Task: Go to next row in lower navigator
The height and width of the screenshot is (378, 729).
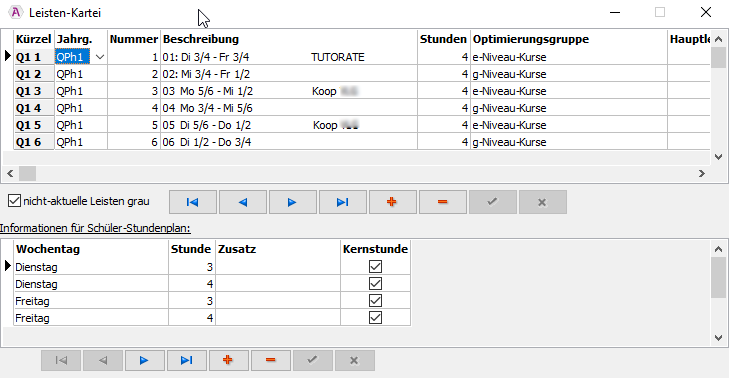Action: point(144,360)
